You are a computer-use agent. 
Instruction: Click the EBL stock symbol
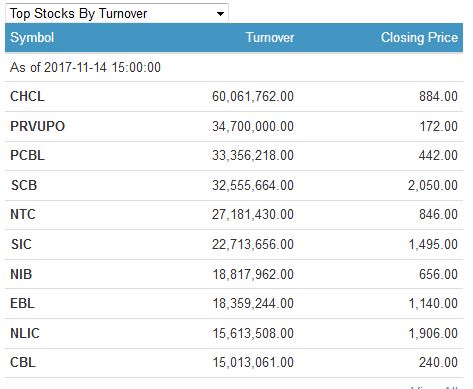[x=22, y=303]
